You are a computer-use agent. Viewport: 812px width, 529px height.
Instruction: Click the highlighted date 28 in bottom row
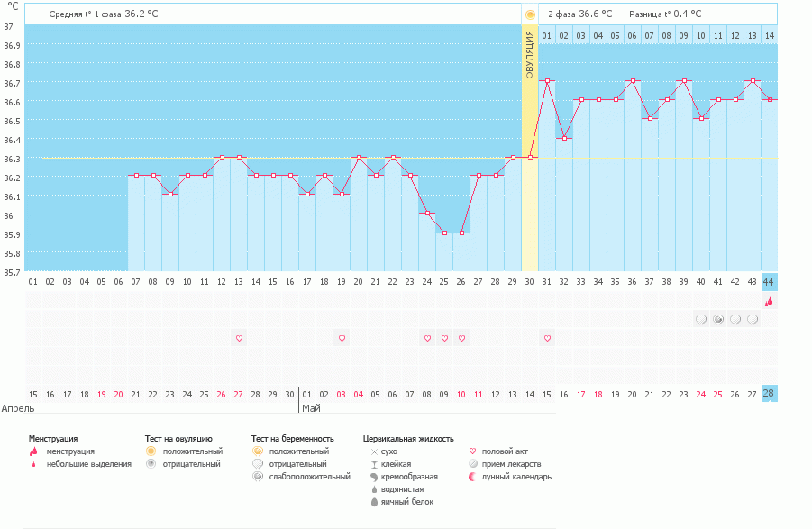pyautogui.click(x=769, y=394)
